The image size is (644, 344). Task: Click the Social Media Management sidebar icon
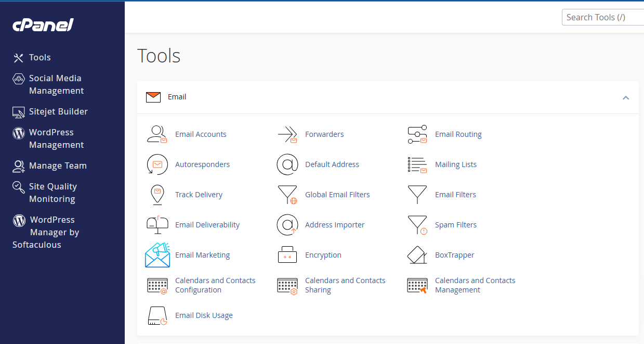pyautogui.click(x=19, y=79)
